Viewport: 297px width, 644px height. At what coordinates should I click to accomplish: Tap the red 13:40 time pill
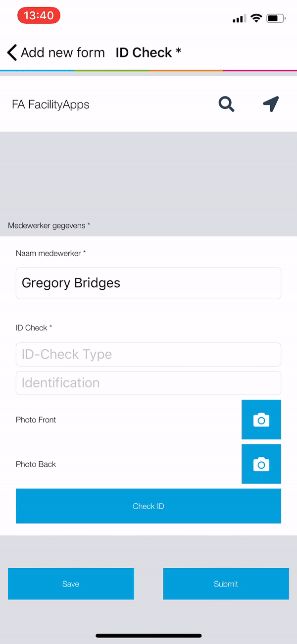pyautogui.click(x=39, y=16)
